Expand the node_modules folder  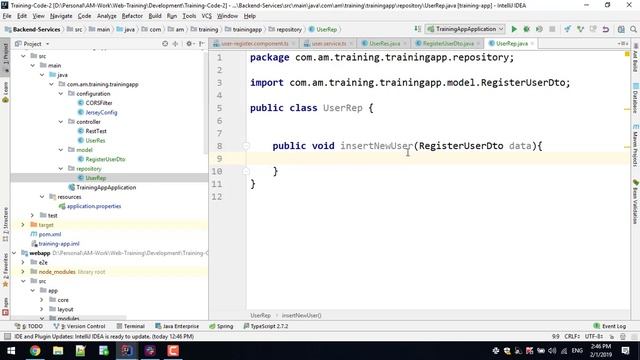point(23,271)
